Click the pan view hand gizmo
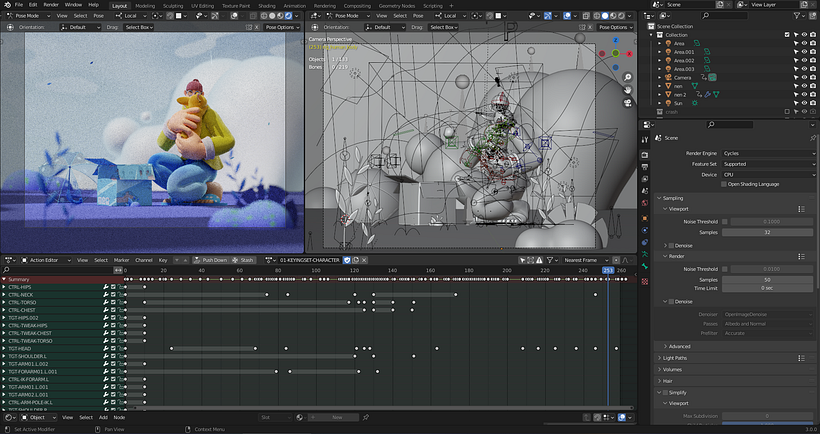 pyautogui.click(x=628, y=90)
